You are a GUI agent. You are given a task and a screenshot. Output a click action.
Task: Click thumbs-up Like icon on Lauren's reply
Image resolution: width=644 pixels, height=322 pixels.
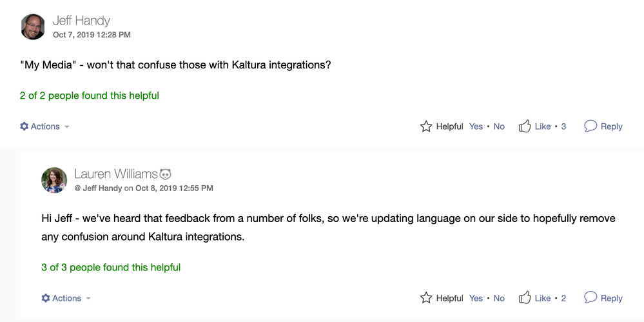(525, 297)
